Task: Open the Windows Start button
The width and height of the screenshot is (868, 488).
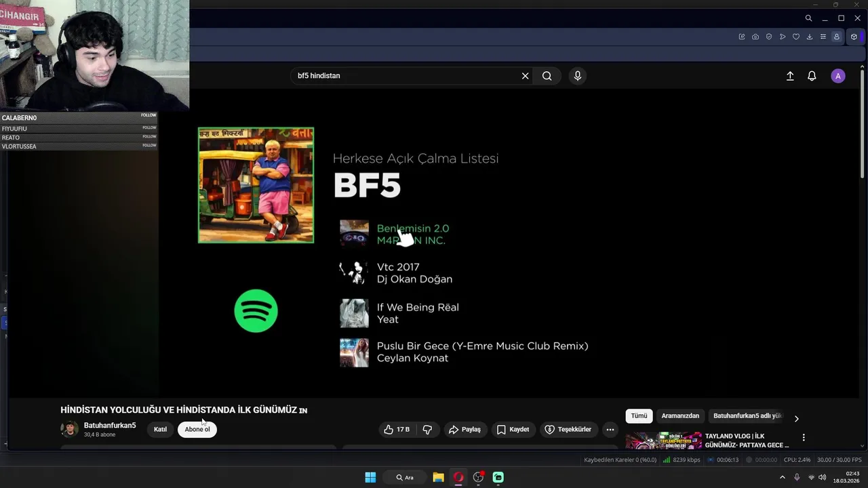Action: tap(370, 477)
